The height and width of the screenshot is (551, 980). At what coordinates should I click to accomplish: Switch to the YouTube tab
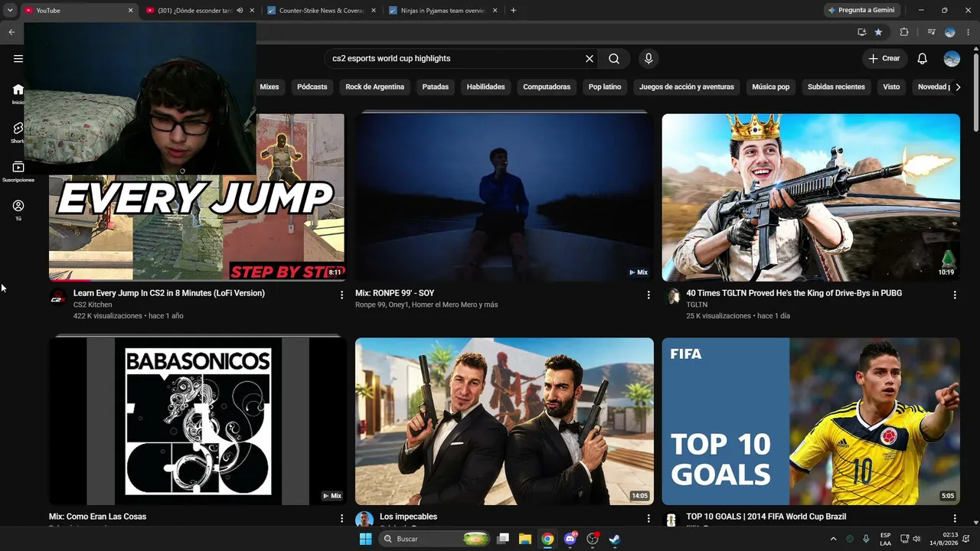coord(77,11)
